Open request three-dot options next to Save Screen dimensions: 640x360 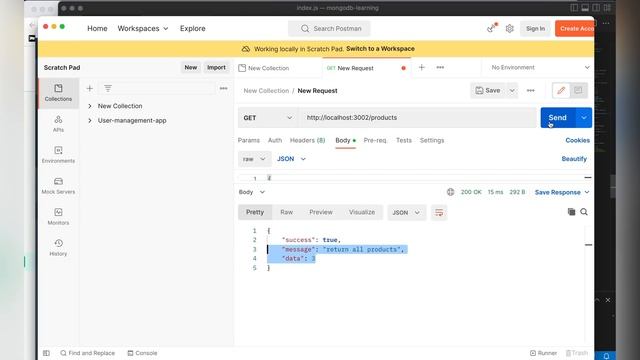point(531,91)
